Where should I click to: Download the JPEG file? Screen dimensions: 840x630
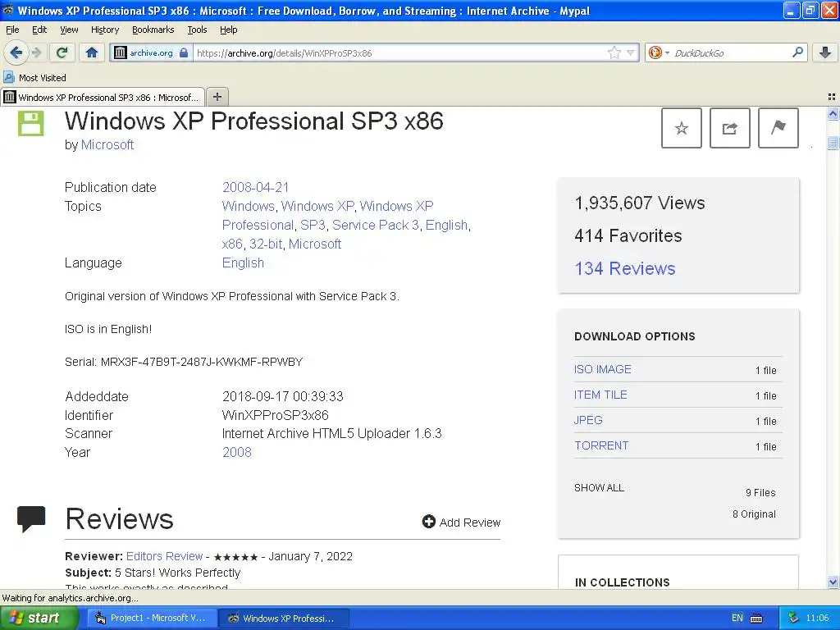(588, 420)
